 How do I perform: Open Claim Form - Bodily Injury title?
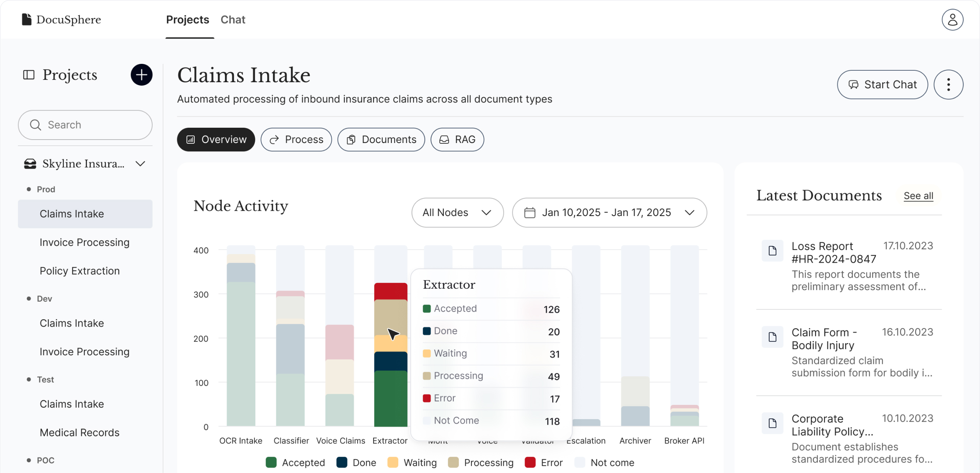tap(824, 339)
